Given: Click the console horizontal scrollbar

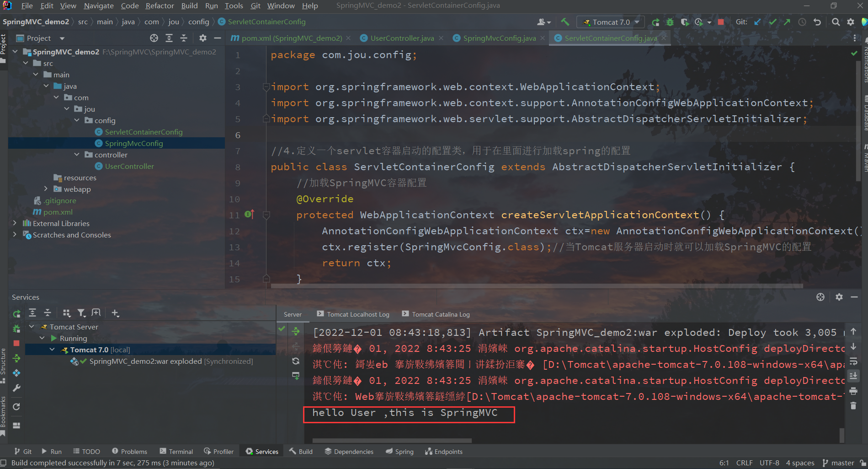Looking at the screenshot, I should 392,441.
